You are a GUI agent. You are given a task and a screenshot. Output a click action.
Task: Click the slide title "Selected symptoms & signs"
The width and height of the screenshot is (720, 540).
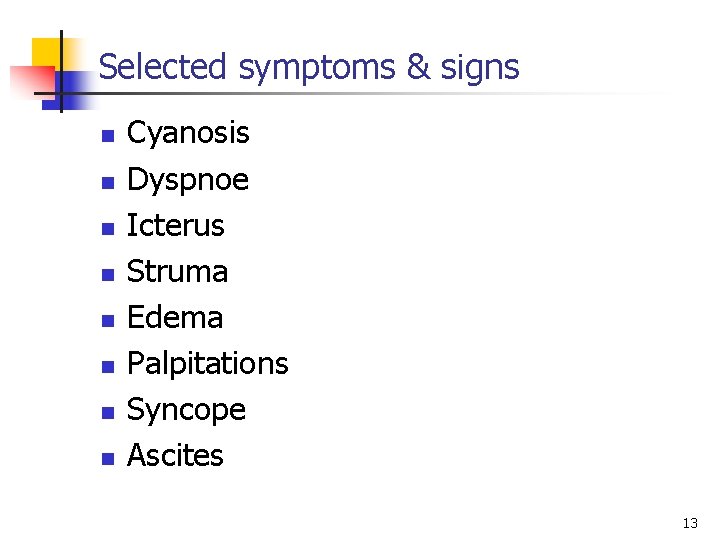tap(309, 67)
